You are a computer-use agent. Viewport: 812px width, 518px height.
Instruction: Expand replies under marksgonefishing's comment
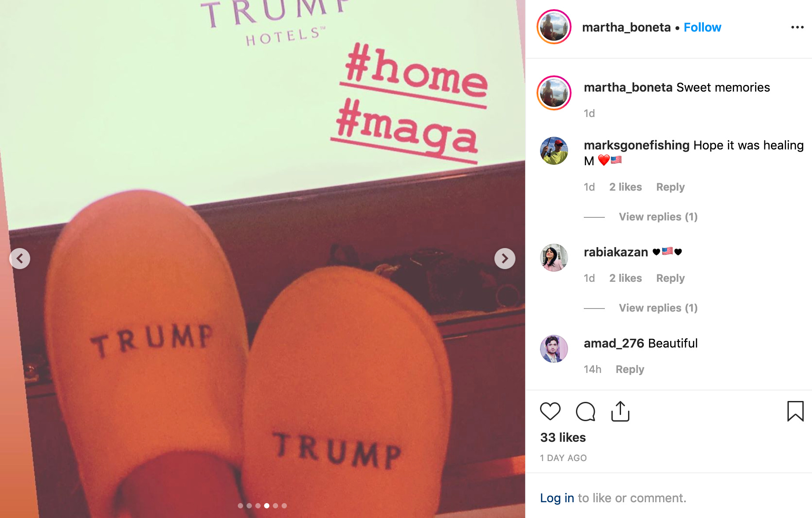click(658, 217)
